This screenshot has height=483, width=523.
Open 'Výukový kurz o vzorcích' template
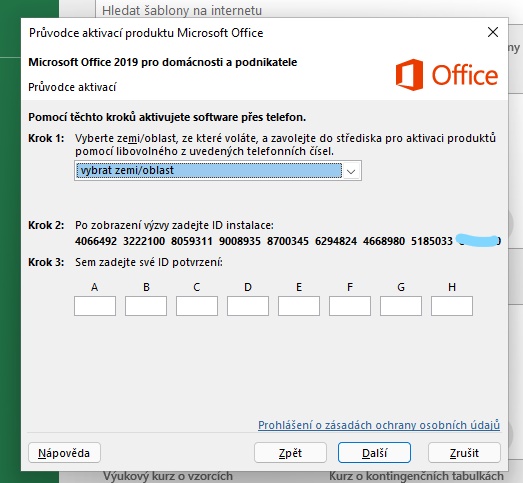click(x=168, y=476)
